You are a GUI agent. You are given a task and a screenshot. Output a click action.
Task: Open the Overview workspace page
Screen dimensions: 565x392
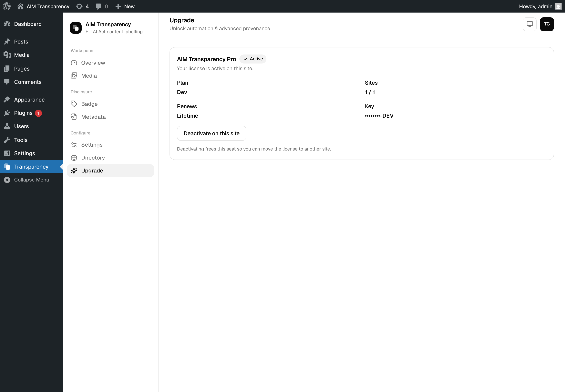coord(110,63)
